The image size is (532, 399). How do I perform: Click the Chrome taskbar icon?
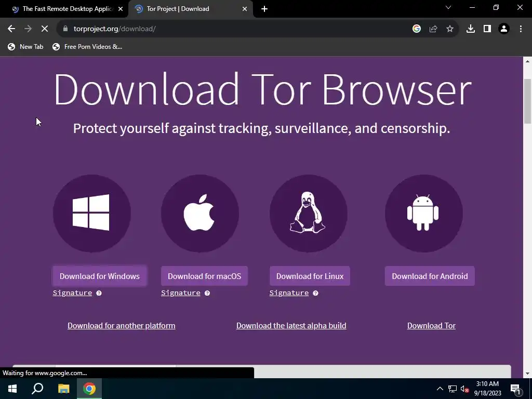point(89,389)
